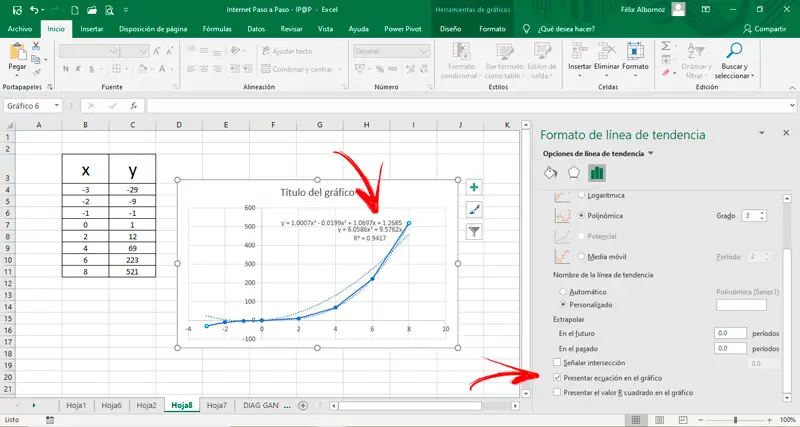Open chart styles paintbrush button
Viewport: 800px width, 427px height.
(x=474, y=209)
